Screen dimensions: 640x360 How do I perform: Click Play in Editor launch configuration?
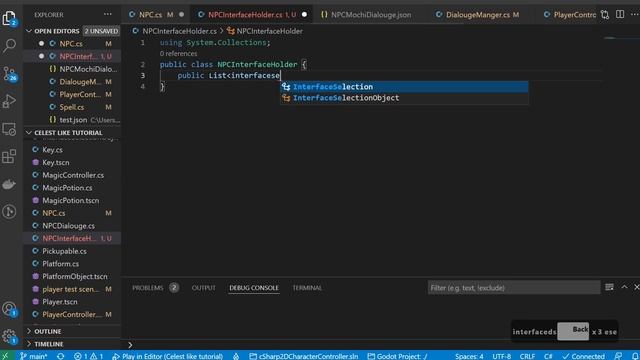(168, 356)
